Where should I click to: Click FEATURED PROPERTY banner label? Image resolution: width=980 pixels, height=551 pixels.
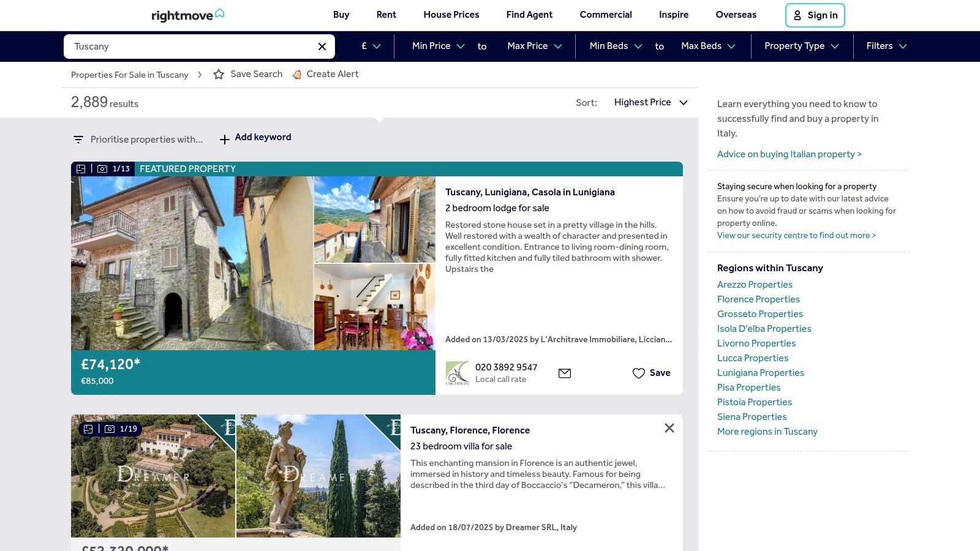pos(187,169)
